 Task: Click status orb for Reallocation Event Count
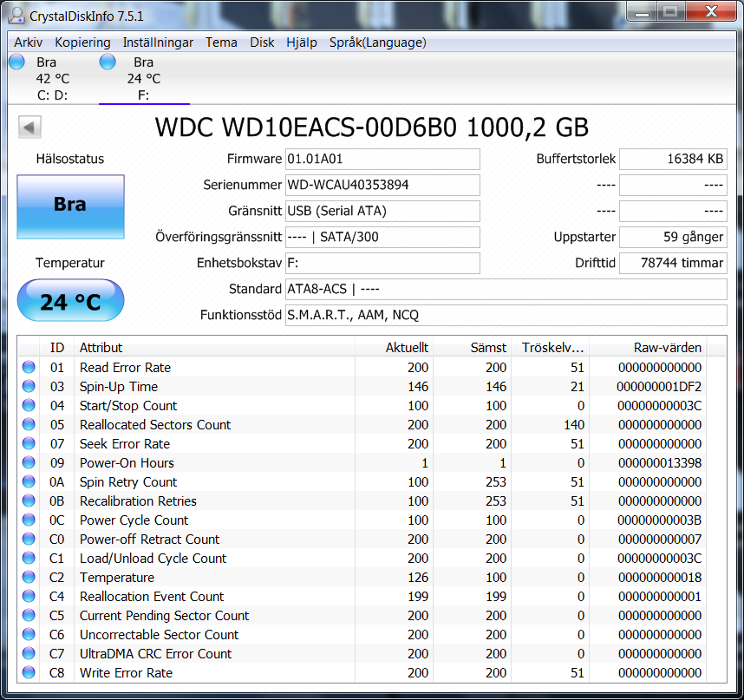(29, 596)
